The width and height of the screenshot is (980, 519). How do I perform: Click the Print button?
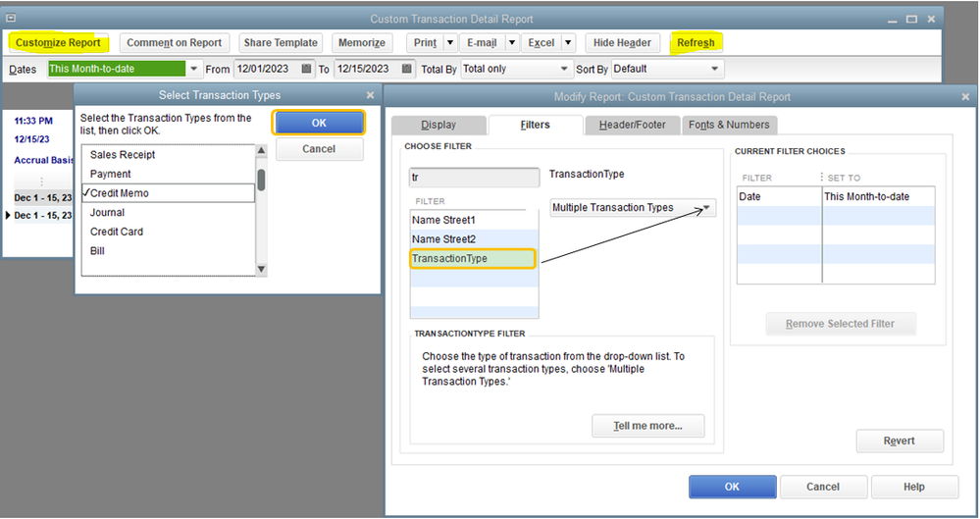tap(425, 42)
